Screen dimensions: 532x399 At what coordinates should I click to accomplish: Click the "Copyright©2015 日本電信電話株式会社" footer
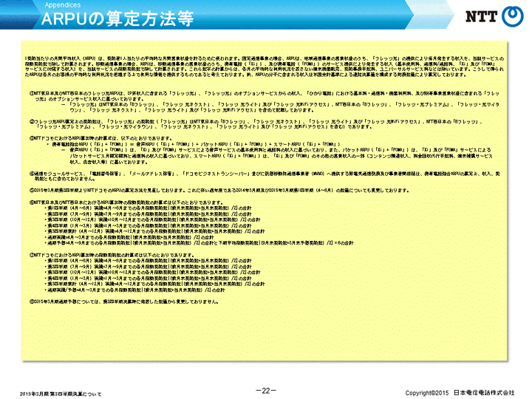pos(460,392)
